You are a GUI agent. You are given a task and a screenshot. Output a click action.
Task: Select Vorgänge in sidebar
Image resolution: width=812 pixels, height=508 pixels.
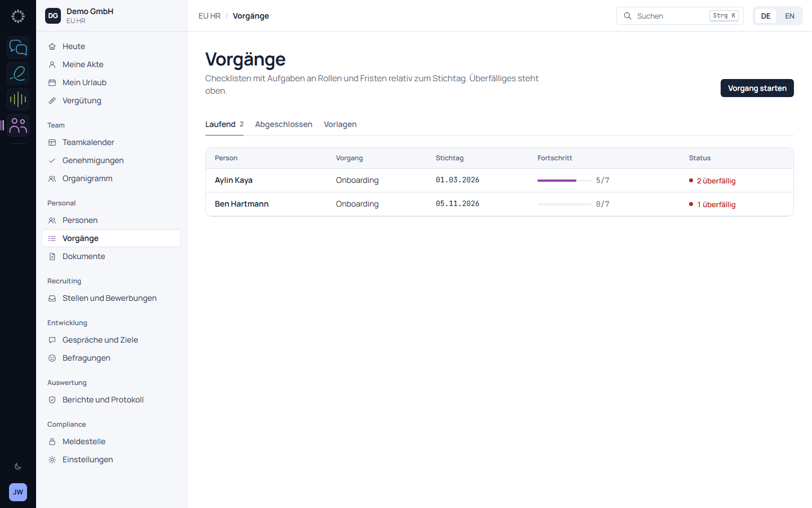tap(111, 238)
